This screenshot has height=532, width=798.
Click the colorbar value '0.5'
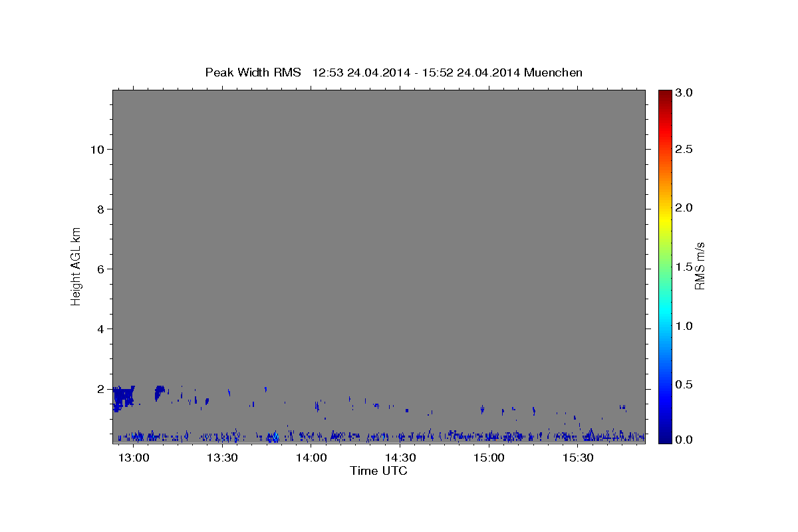click(x=684, y=384)
